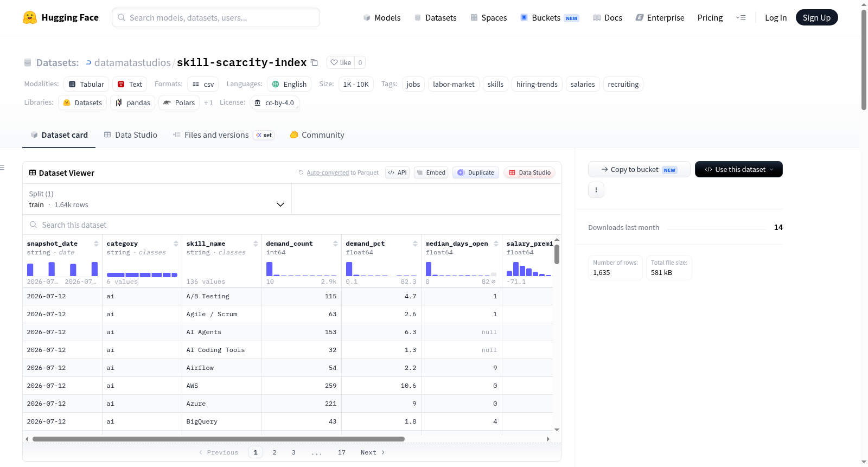868x467 pixels.
Task: Go to page 3 of results
Action: [293, 452]
